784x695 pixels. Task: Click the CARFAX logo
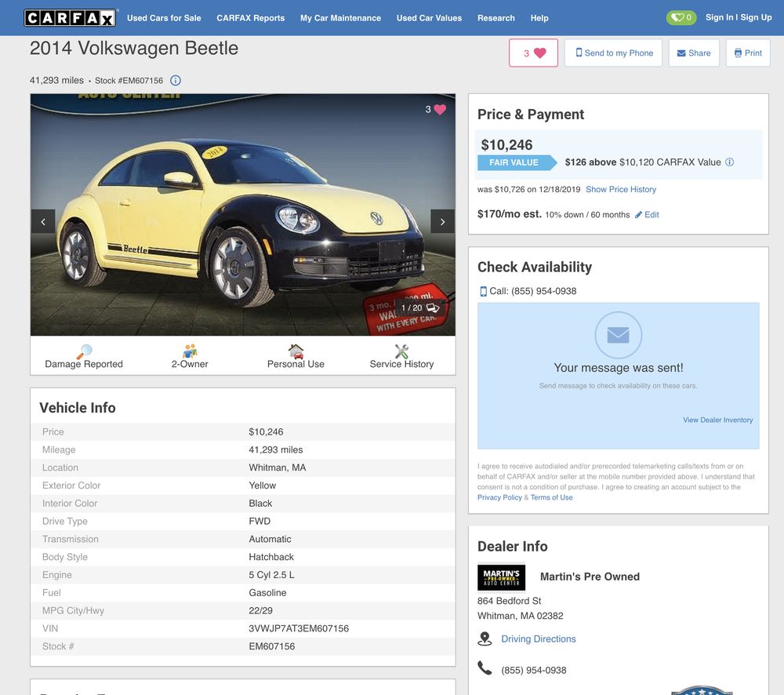(x=69, y=16)
